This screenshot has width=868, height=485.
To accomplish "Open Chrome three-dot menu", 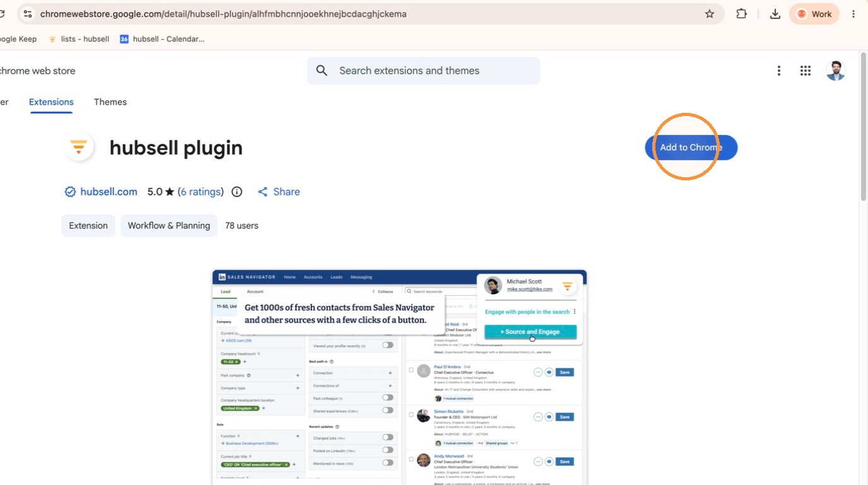I will [x=853, y=14].
